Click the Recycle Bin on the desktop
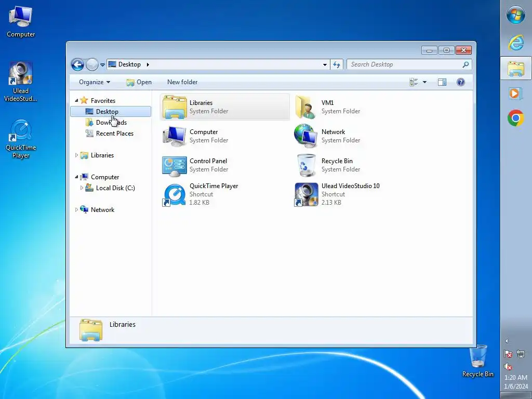The image size is (532, 399). click(478, 361)
